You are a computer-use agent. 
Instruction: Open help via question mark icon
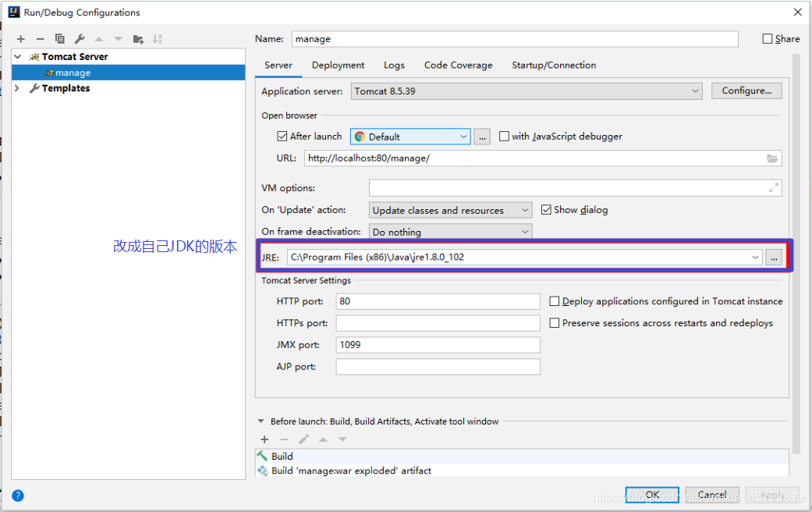17,496
